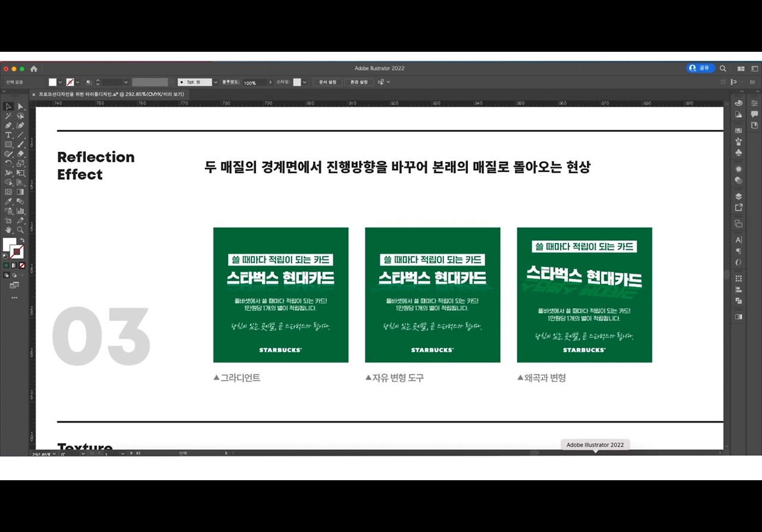This screenshot has width=762, height=532.
Task: Expand the opacity options arrow
Action: [270, 82]
